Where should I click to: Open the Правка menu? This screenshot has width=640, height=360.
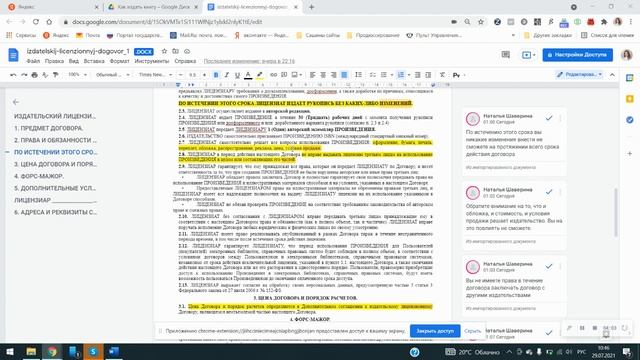tap(54, 61)
